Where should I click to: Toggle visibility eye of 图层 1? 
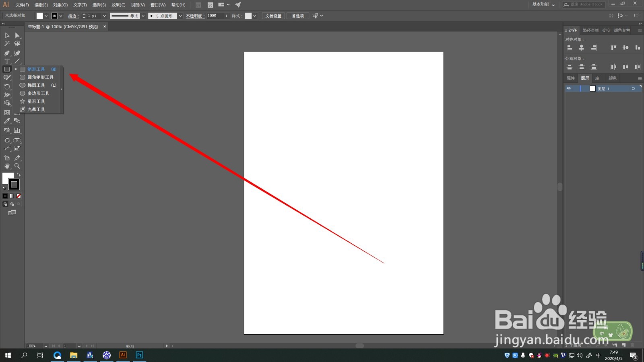pyautogui.click(x=569, y=88)
